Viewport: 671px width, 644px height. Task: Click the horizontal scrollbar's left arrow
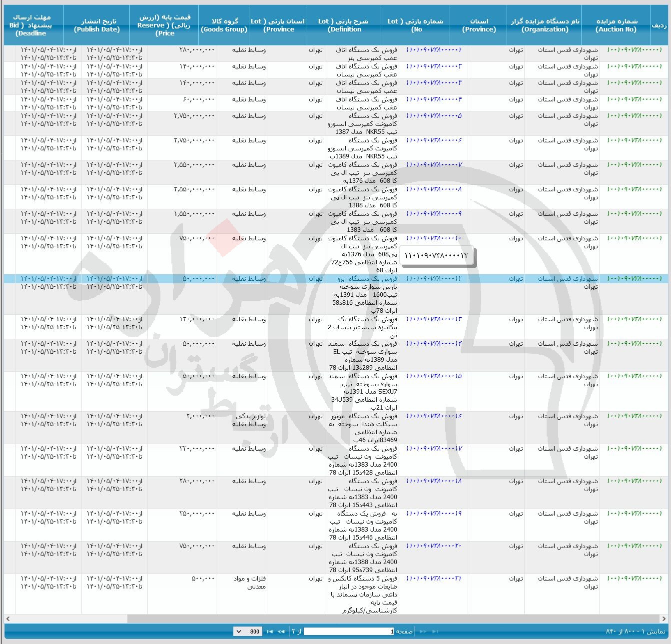pos(7,619)
